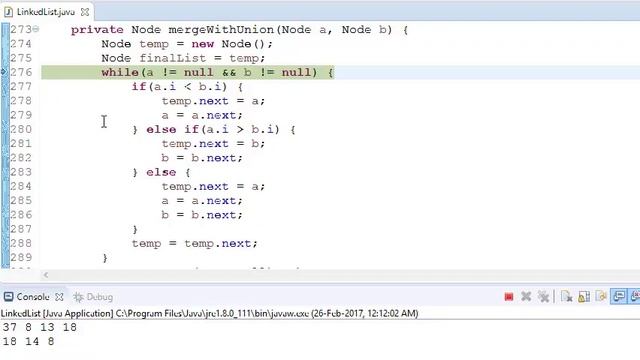Click the highlighted while loop statement
The height and width of the screenshot is (360, 640).
218,73
